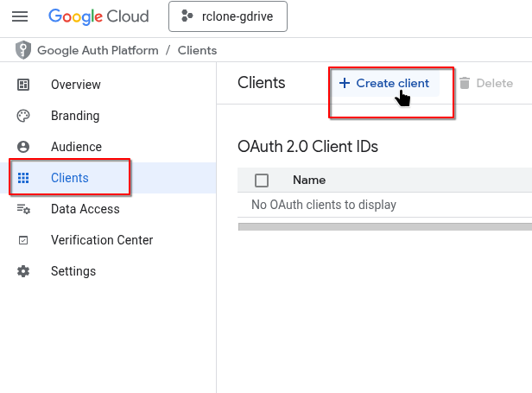Toggle the select-all checkbox in table header
The height and width of the screenshot is (393, 532).
pos(262,181)
